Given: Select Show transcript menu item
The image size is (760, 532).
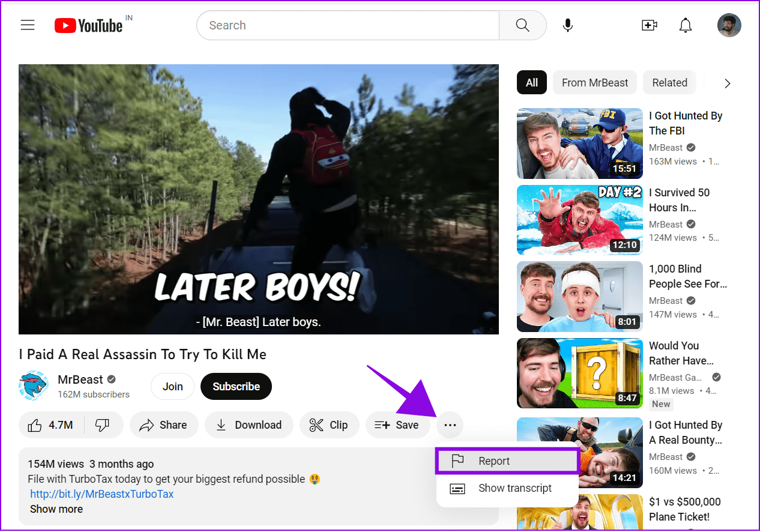Looking at the screenshot, I should click(507, 488).
